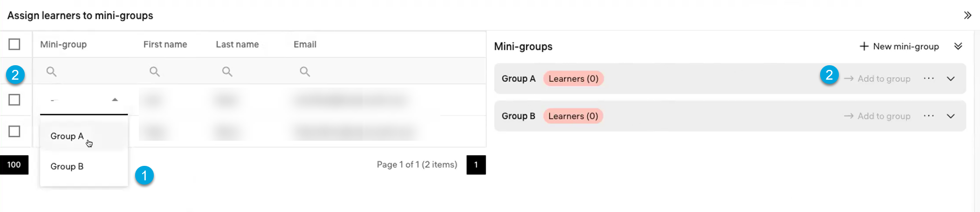Select Group B from dropdown list
Screen dimensions: 980x212
pos(67,166)
